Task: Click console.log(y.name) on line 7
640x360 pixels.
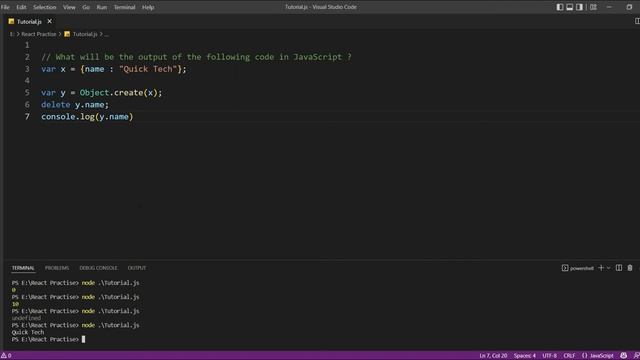Action: 87,117
